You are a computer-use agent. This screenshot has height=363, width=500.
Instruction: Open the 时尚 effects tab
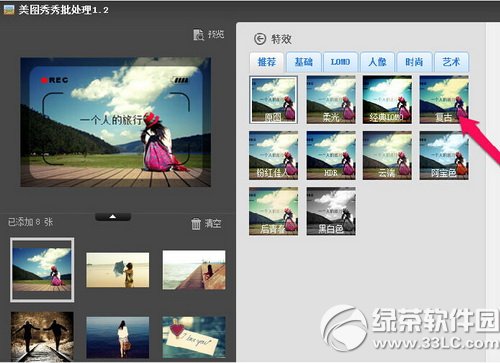[414, 62]
